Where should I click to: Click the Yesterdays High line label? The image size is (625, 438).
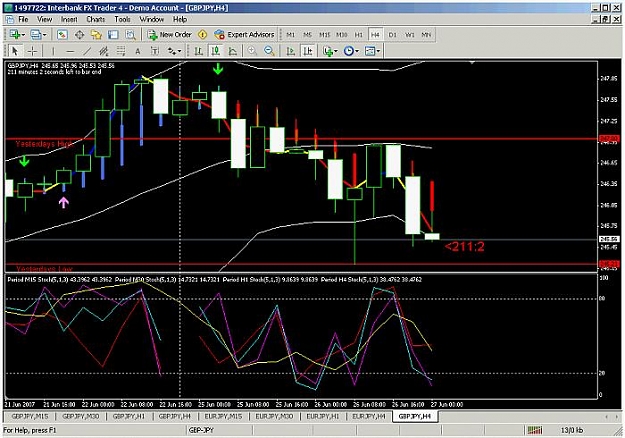[44, 144]
